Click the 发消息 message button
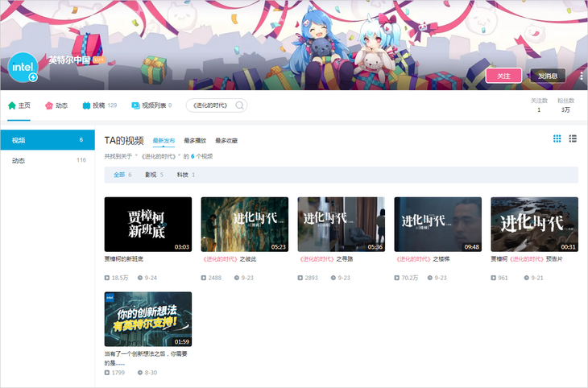Image resolution: width=588 pixels, height=388 pixels. 548,76
